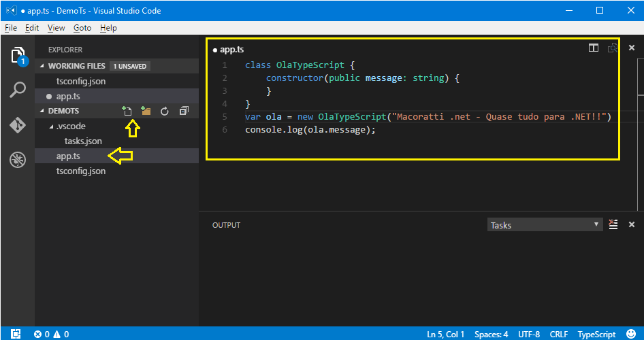
Task: Click 'constructor' keyword on line 2
Action: pos(295,78)
